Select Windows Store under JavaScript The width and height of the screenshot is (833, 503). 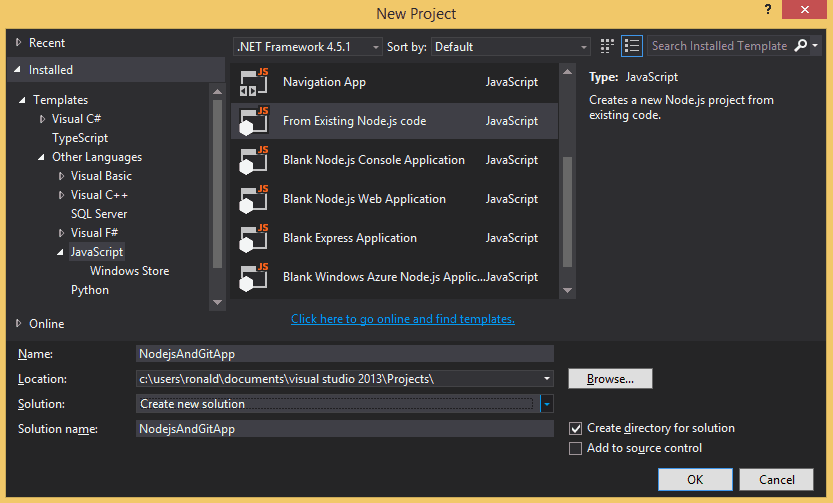[x=129, y=271]
